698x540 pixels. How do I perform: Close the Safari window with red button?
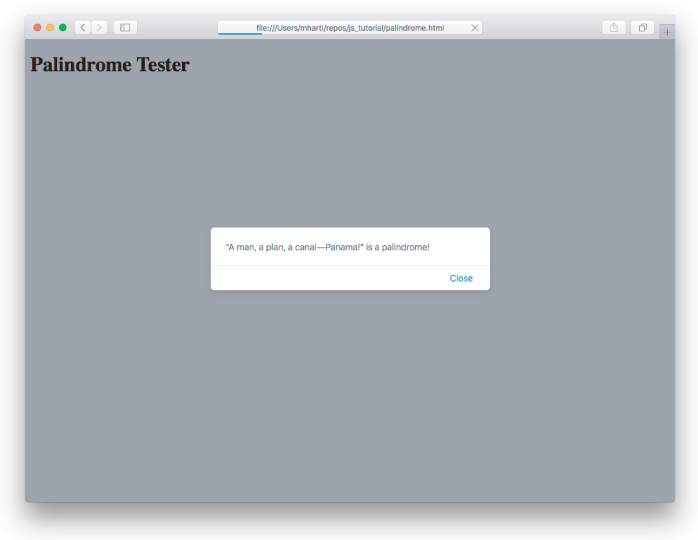pos(38,27)
